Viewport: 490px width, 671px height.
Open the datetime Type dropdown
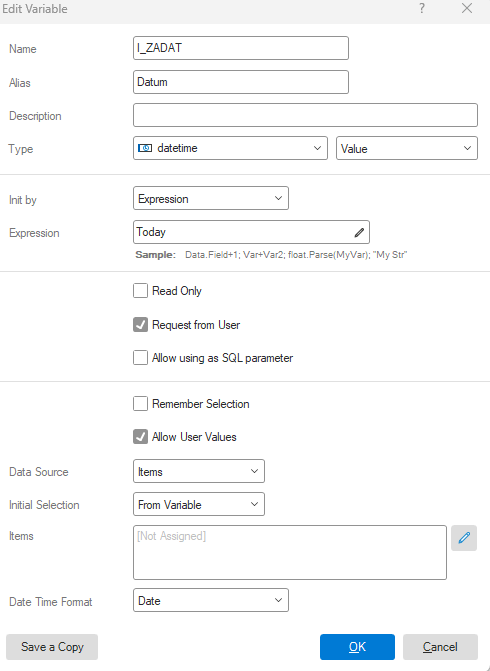pos(230,148)
